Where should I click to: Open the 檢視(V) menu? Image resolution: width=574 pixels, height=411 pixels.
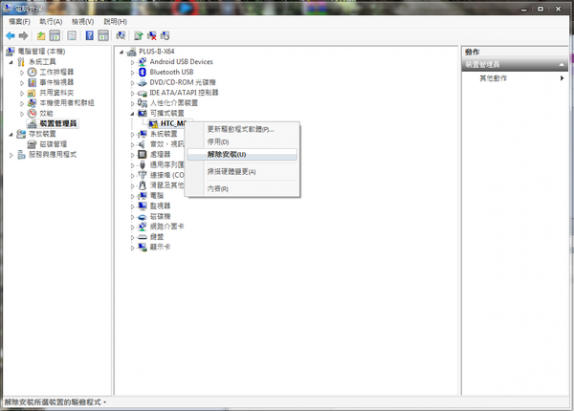[x=83, y=22]
